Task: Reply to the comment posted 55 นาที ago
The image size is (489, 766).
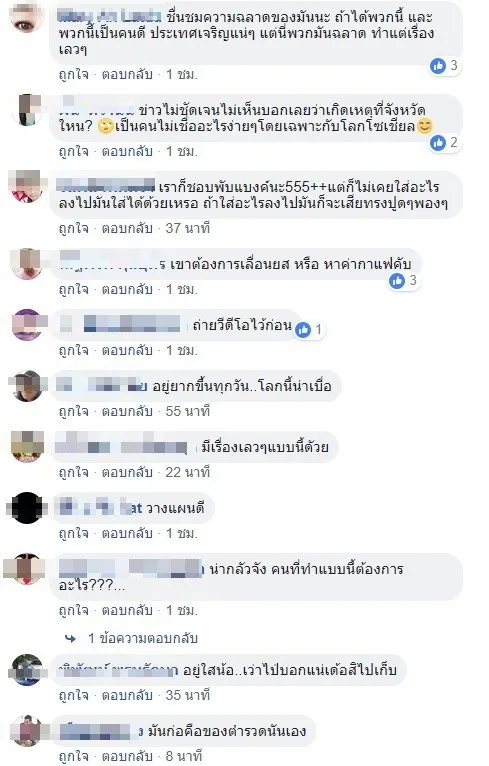Action: pyautogui.click(x=127, y=411)
